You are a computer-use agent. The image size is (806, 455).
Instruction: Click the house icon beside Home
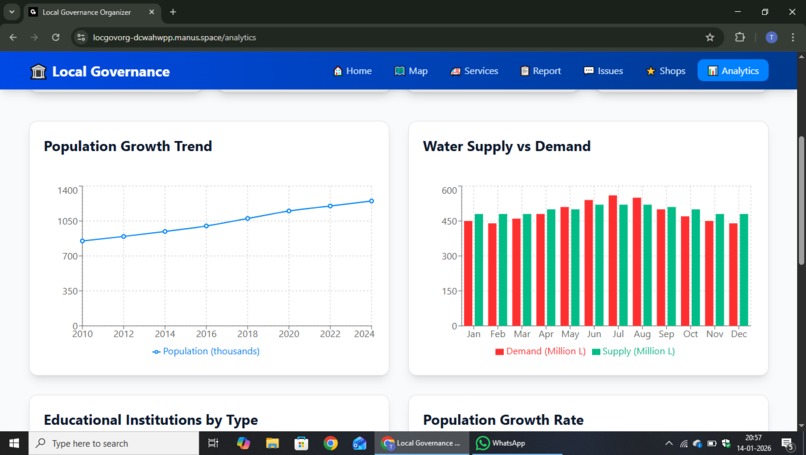click(338, 71)
